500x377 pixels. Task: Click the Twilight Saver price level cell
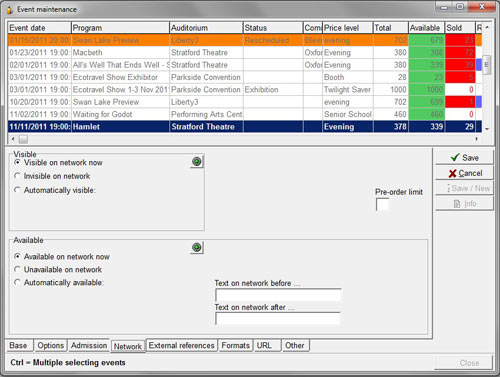pos(348,90)
